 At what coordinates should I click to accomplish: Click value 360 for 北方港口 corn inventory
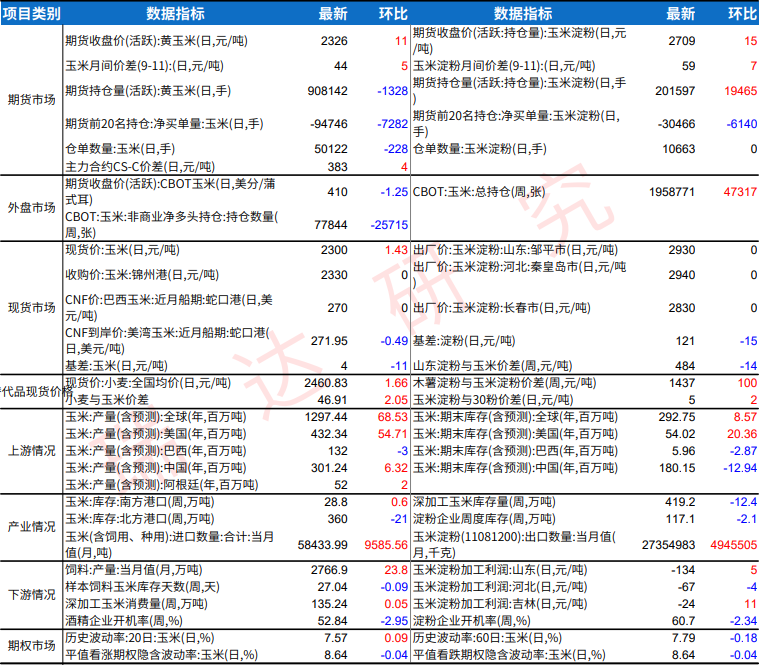338,519
